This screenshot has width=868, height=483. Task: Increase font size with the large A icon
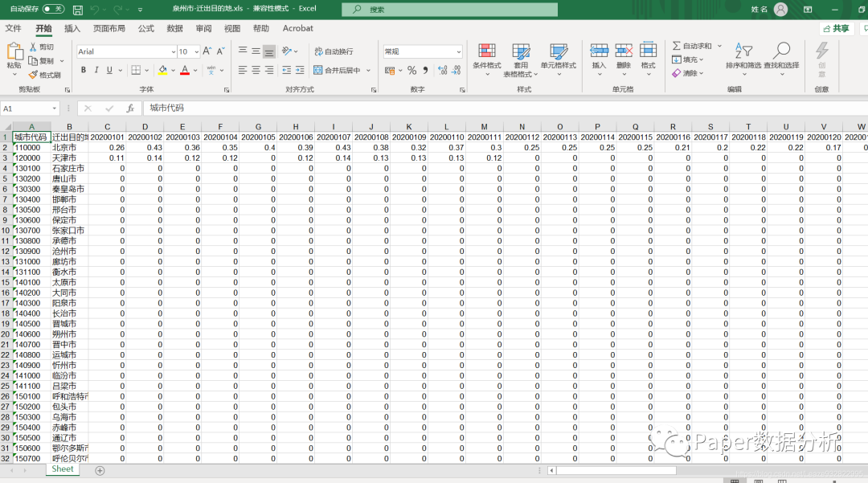207,51
